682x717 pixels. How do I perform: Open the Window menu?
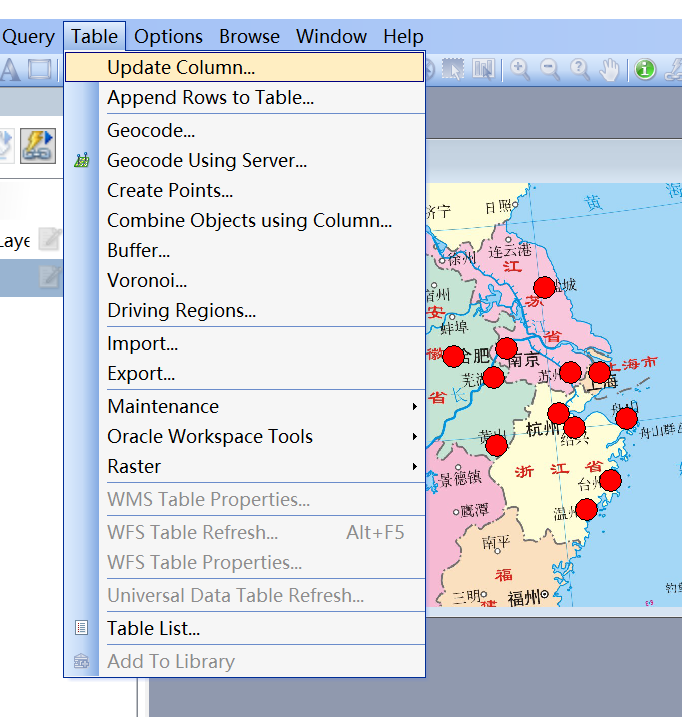coord(331,37)
